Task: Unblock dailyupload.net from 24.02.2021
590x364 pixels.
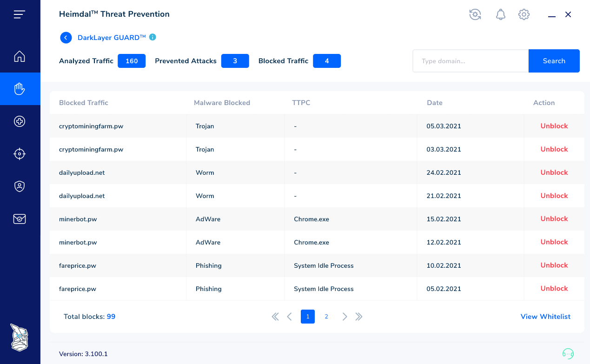Action: (x=554, y=172)
